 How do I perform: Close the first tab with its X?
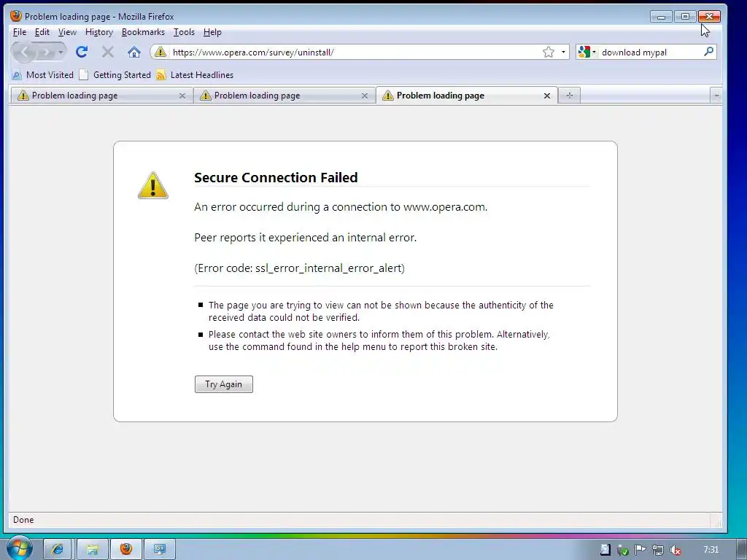tap(182, 96)
